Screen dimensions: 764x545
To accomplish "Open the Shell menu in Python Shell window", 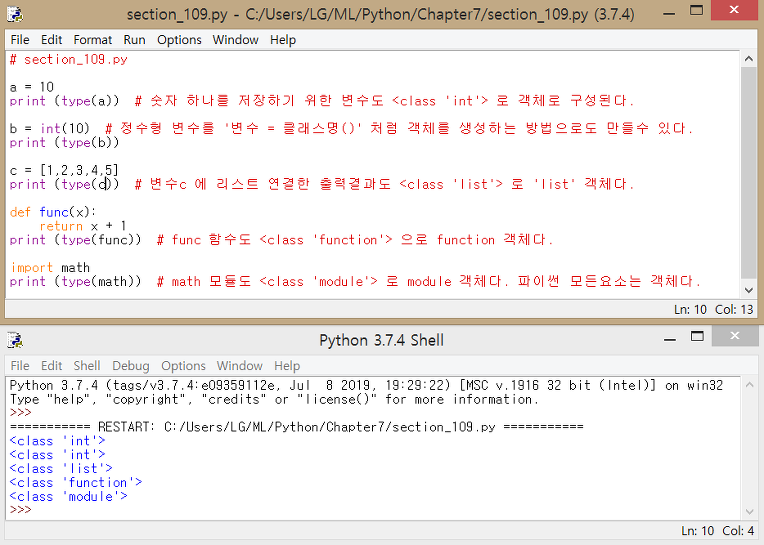I will pyautogui.click(x=87, y=366).
